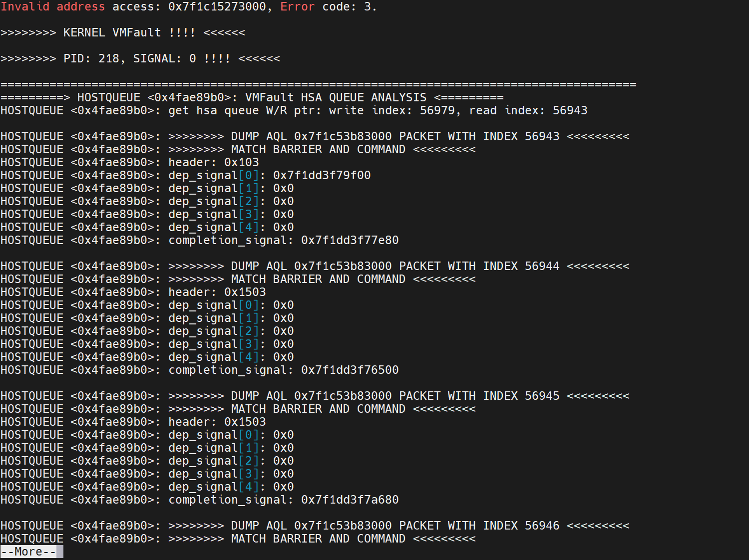Click the equals-sign separator line

click(x=319, y=84)
